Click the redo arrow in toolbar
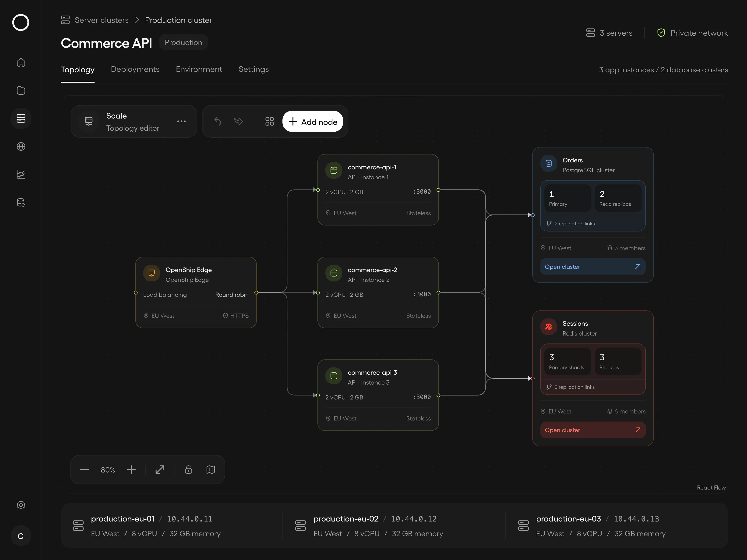The height and width of the screenshot is (560, 747). point(239,121)
